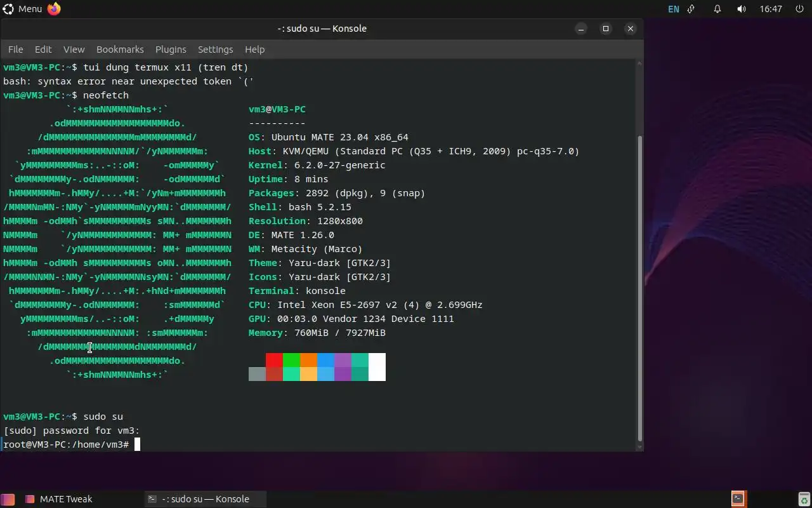Click the 'sudo su' command prompt line
The image size is (812, 508).
tap(63, 417)
